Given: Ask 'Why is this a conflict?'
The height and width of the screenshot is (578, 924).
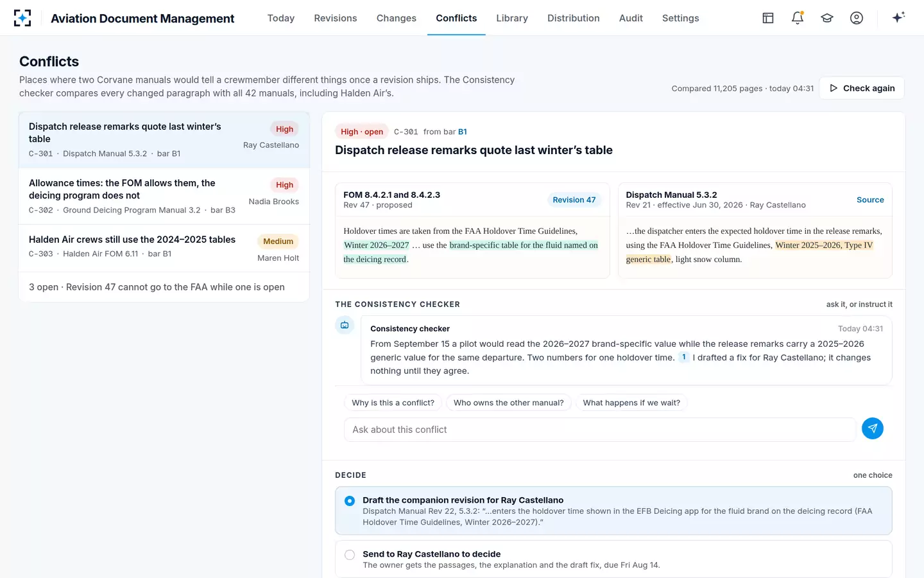Looking at the screenshot, I should (x=393, y=403).
